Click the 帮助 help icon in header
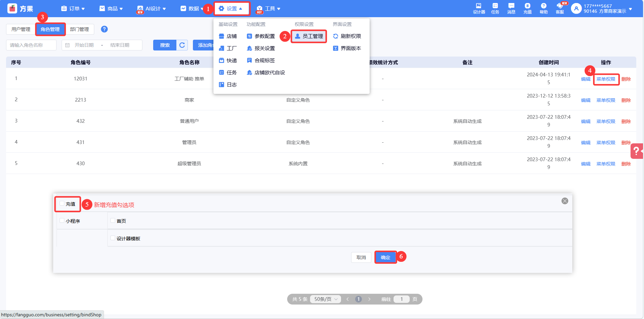Screen dimensions: 644x319 point(543,8)
